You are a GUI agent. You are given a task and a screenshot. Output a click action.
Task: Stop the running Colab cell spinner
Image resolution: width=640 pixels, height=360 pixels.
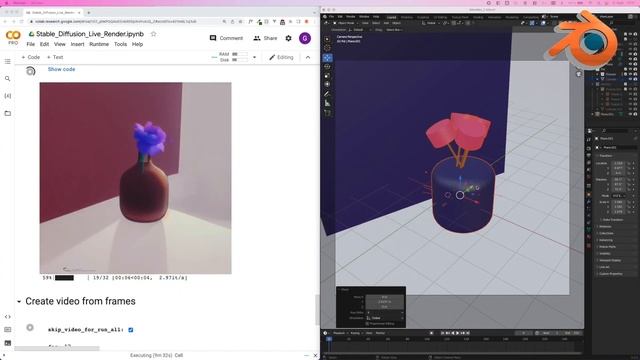[31, 71]
